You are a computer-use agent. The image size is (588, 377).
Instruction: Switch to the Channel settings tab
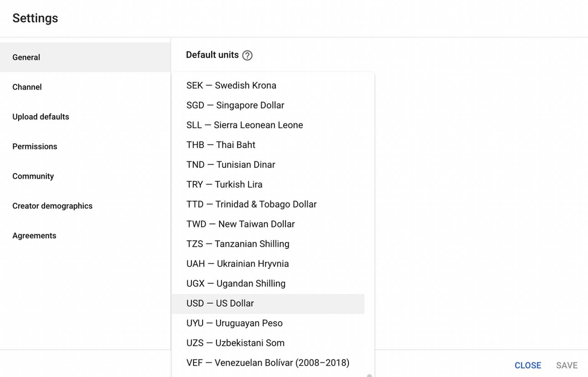click(27, 87)
